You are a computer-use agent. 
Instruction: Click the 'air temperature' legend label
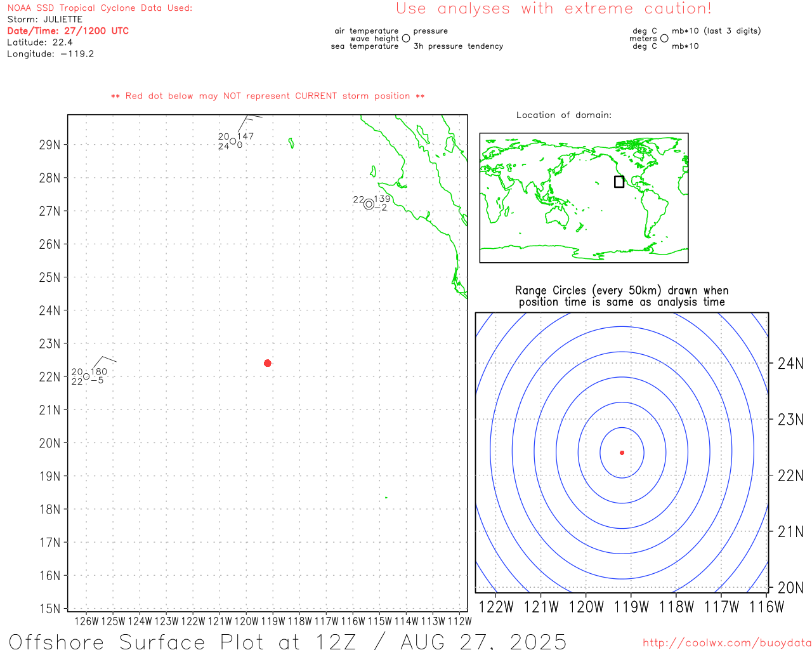[x=367, y=31]
